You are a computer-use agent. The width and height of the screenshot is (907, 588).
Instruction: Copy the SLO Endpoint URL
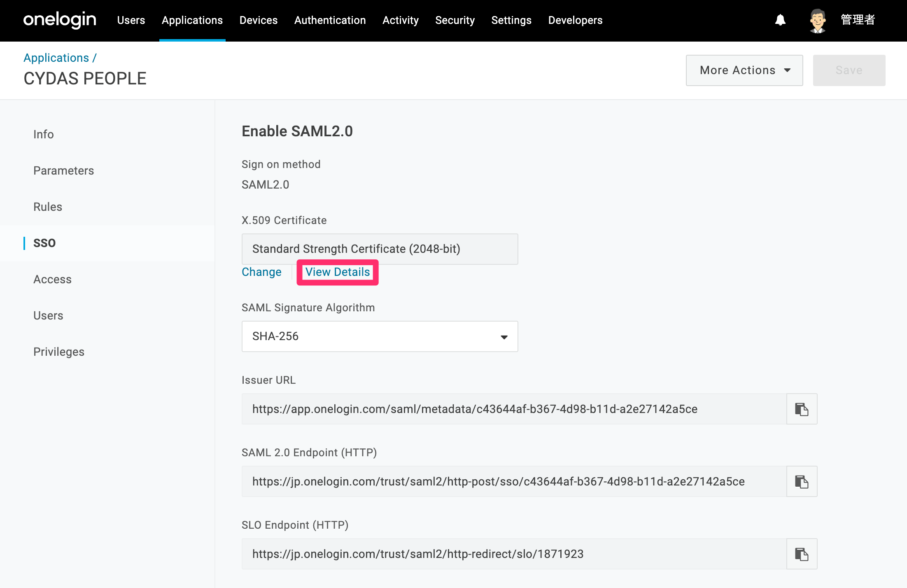click(x=801, y=554)
